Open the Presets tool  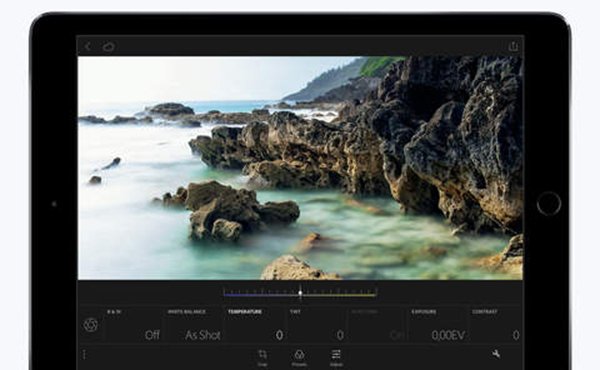pyautogui.click(x=299, y=357)
